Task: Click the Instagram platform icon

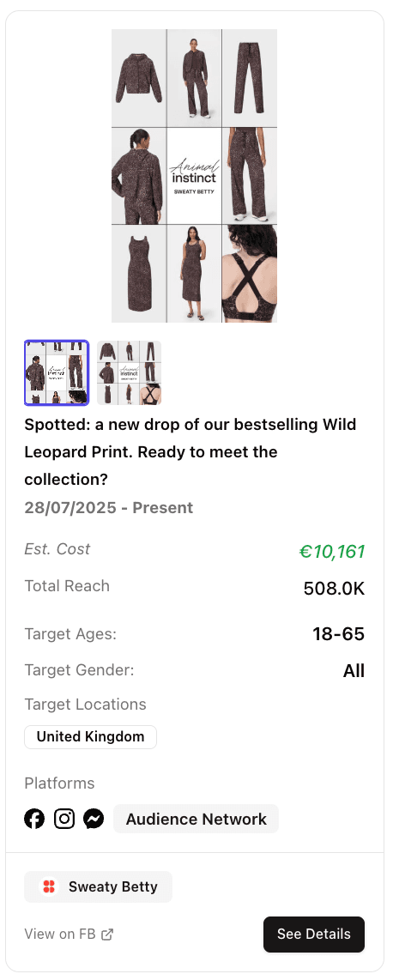Action: click(x=64, y=819)
